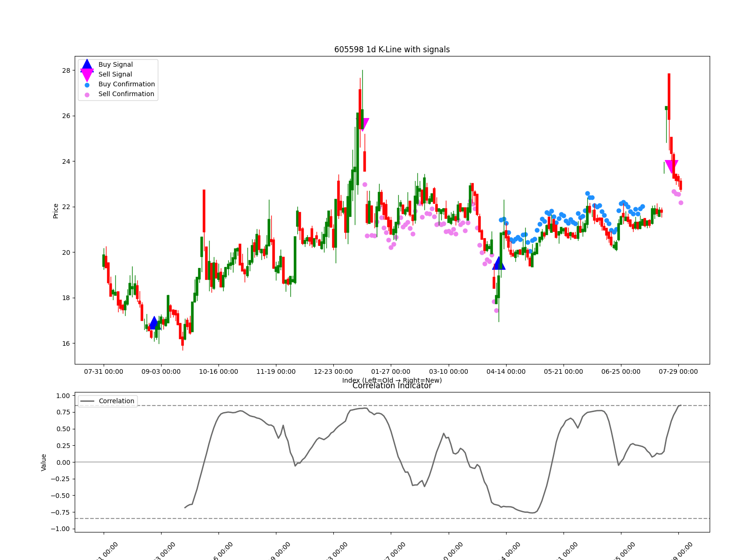Click the '06-25 00:00' date tick label

pyautogui.click(x=621, y=372)
